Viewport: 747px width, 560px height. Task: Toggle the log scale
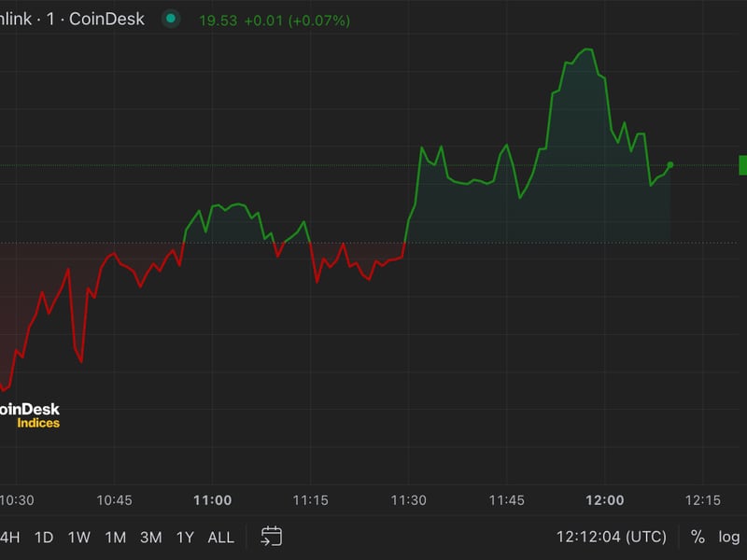[x=728, y=537]
